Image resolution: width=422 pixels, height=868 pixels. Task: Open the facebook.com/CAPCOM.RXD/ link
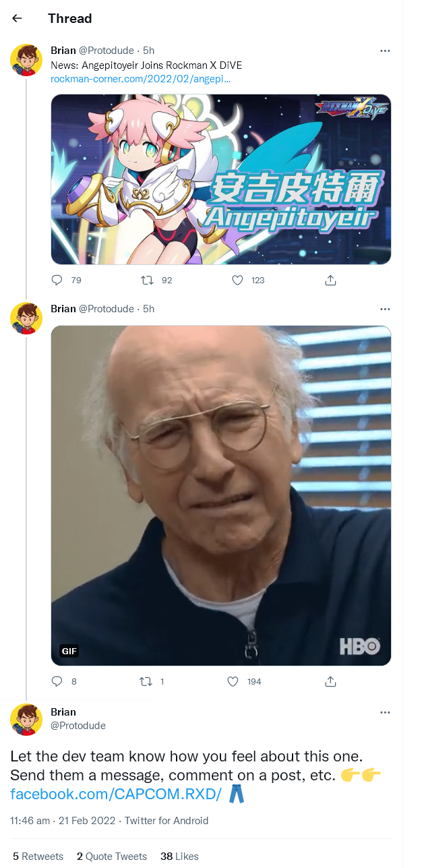116,794
